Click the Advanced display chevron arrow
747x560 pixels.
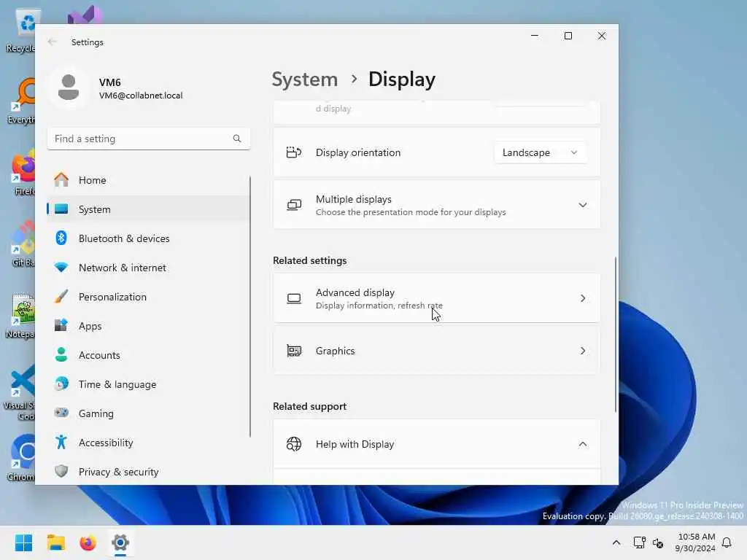tap(583, 298)
